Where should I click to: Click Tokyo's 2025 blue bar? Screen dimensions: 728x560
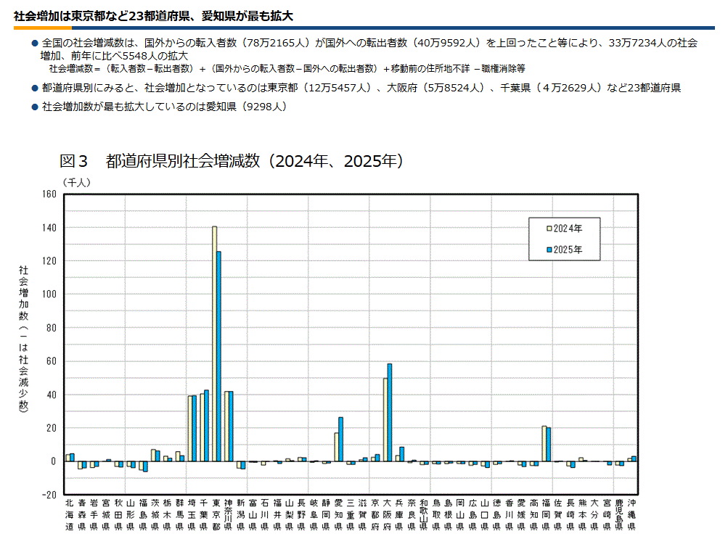click(x=218, y=355)
